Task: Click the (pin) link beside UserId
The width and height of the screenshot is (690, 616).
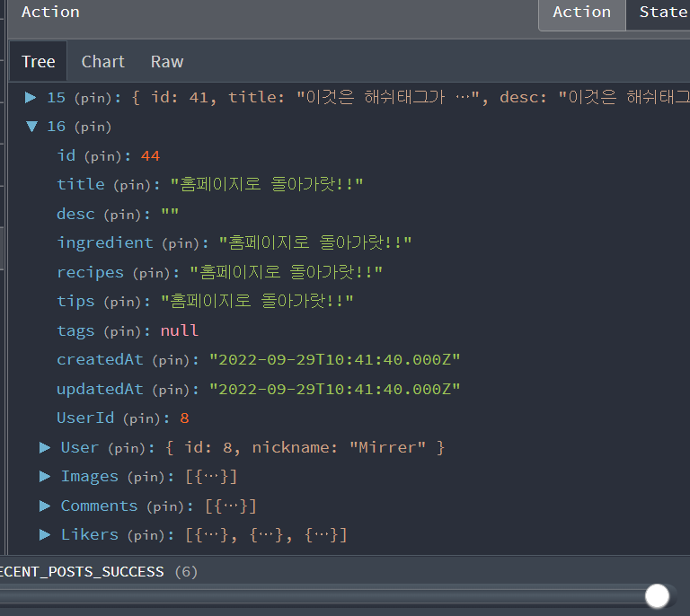Action: (x=141, y=419)
